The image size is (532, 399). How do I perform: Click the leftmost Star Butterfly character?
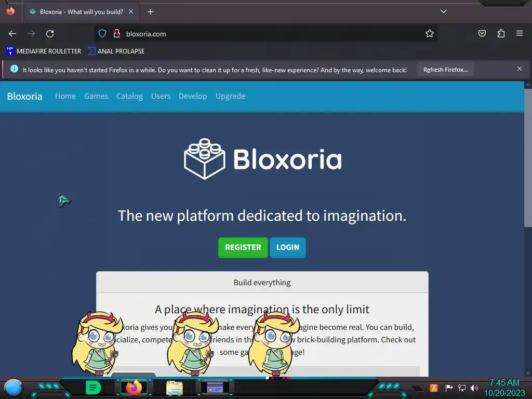click(97, 343)
